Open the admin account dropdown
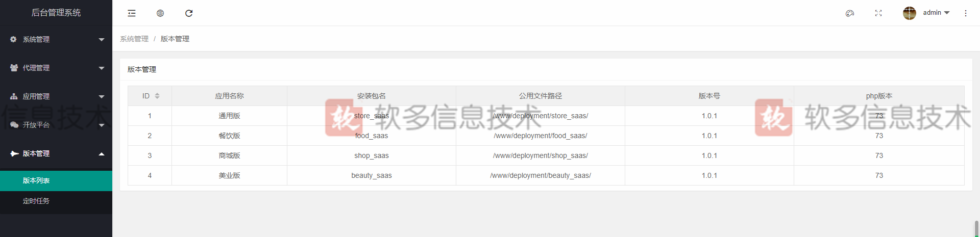The width and height of the screenshot is (980, 237). tap(936, 13)
